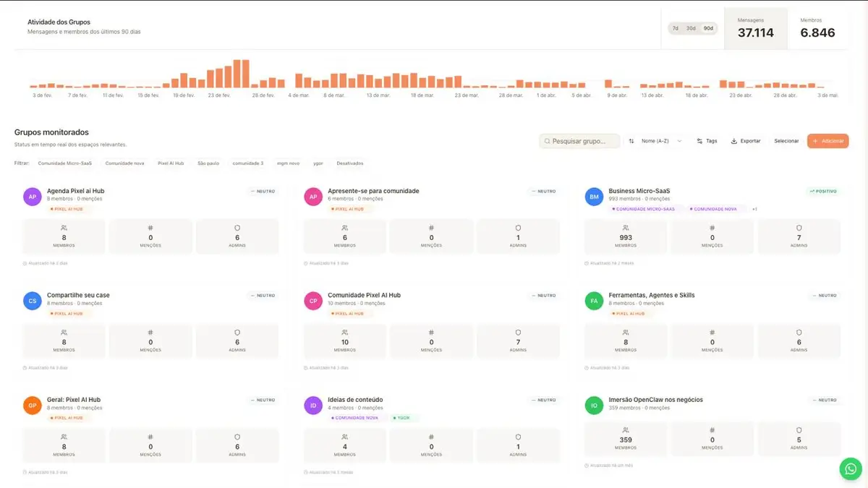Click the Adicionar button
The image size is (868, 488).
point(827,141)
